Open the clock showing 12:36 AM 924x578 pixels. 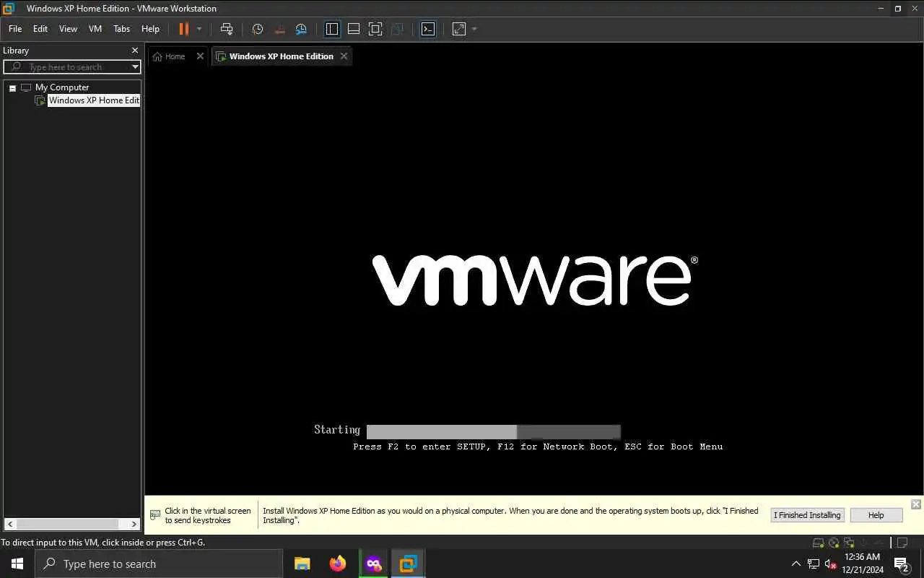(862, 564)
